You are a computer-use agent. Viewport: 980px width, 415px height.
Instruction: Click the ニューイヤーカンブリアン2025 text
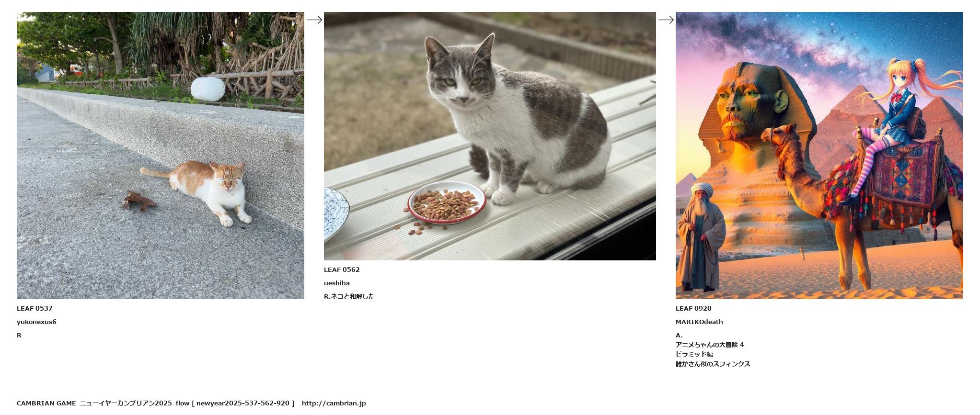coord(126,403)
